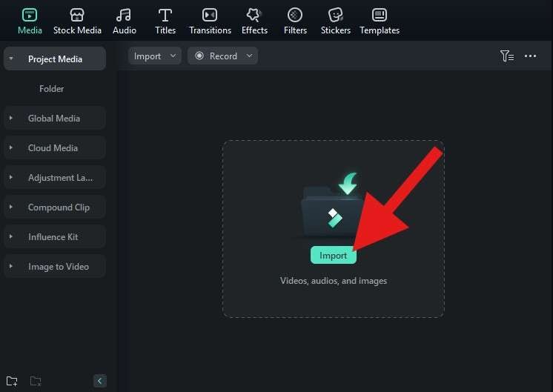Expand the Adjustment Layer arrow
Viewport: 553px width, 392px height.
point(11,177)
